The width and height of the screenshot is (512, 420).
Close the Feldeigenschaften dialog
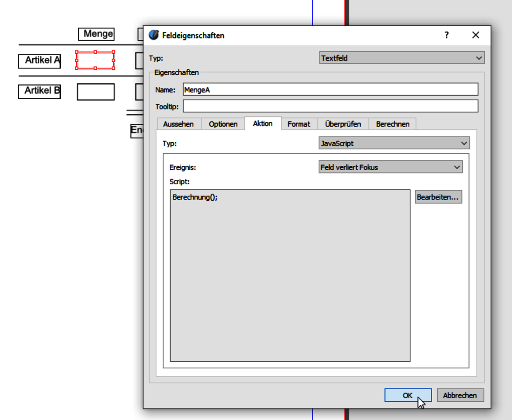[x=475, y=35]
